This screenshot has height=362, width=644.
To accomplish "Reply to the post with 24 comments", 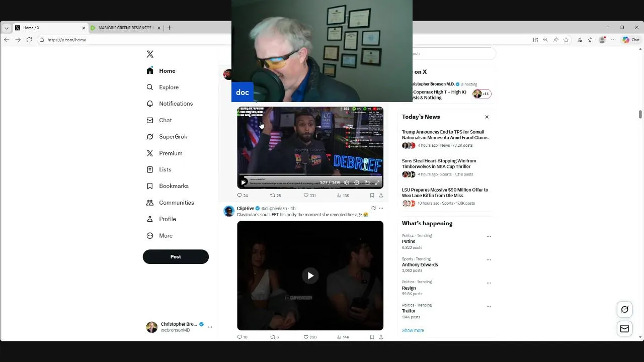I will click(243, 196).
